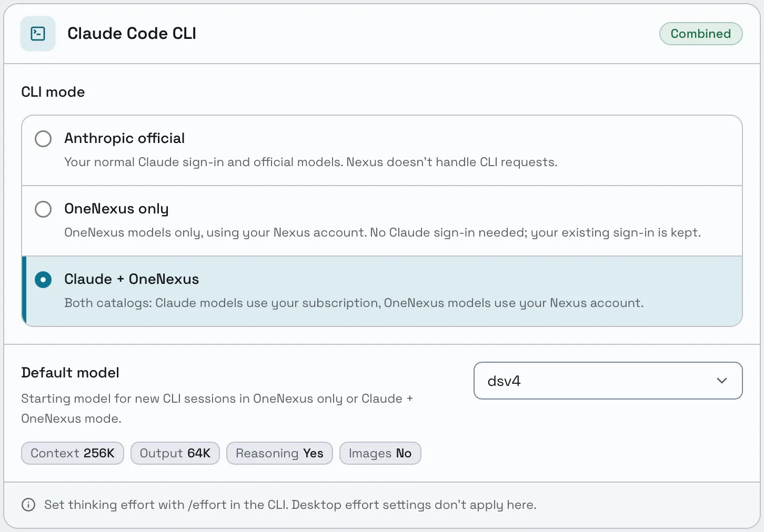Click text 'Your normal Claude sign-in and official models'
Image resolution: width=764 pixels, height=532 pixels.
point(204,162)
